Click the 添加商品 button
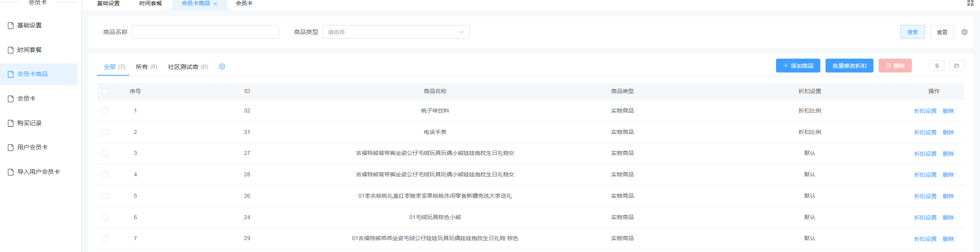Screen dimensions: 980x252 point(798,66)
